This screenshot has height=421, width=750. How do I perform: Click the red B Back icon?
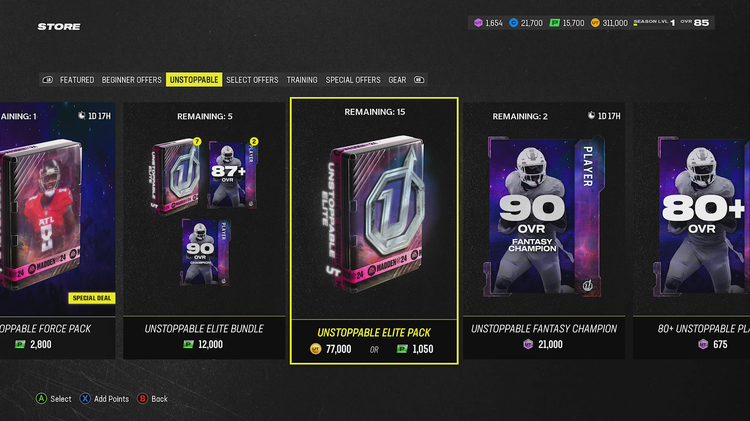143,399
